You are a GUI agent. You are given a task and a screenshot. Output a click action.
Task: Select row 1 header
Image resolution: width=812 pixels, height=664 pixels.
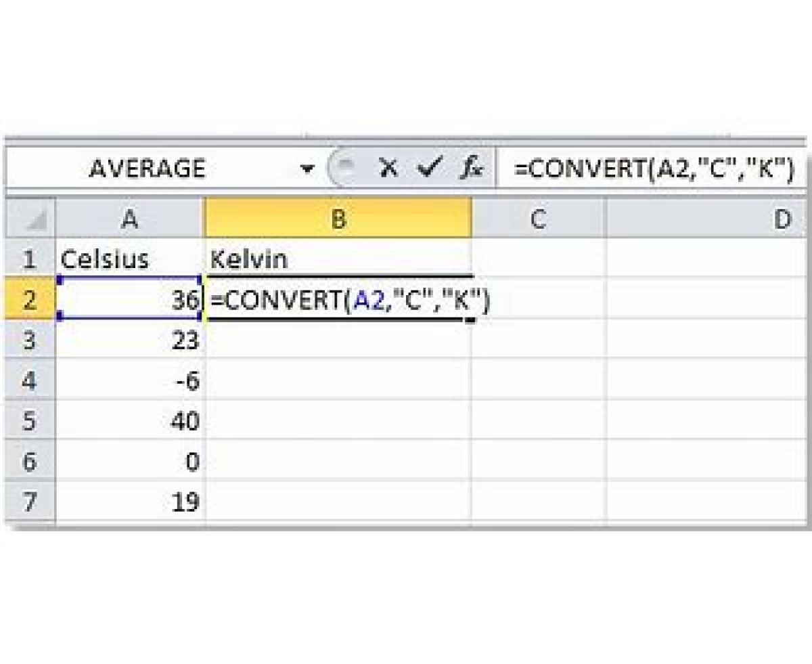30,259
